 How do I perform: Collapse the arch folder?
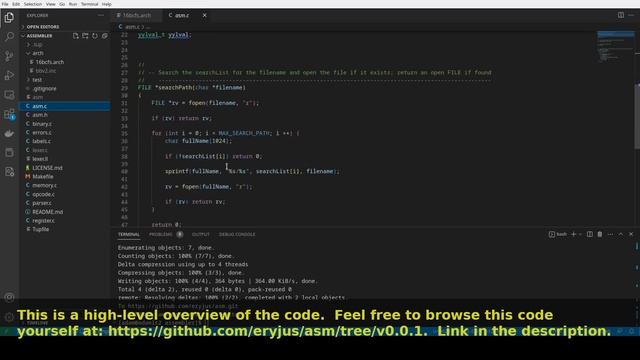click(38, 53)
